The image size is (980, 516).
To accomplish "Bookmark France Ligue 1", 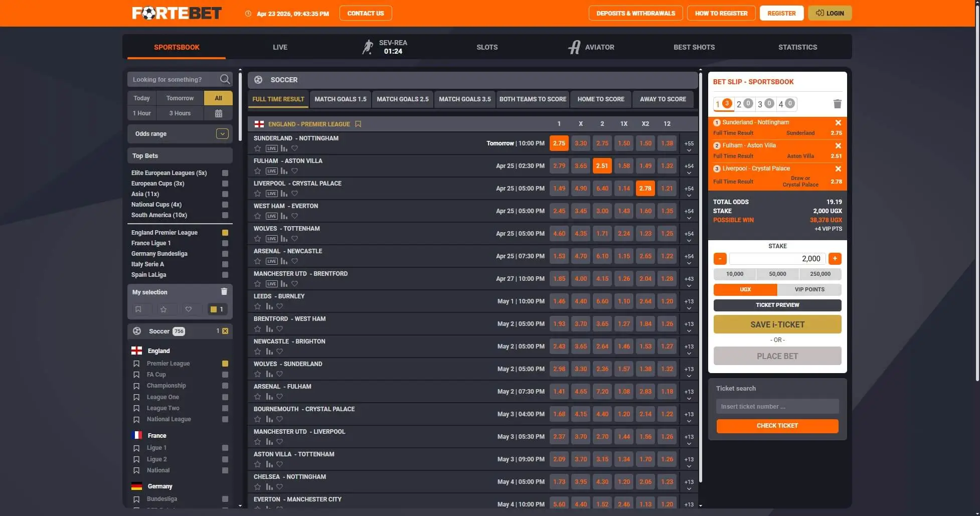I will tap(136, 448).
